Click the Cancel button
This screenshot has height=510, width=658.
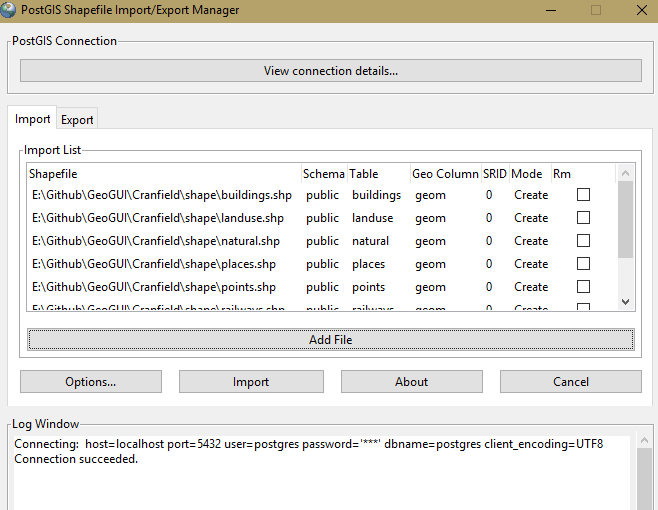[571, 382]
